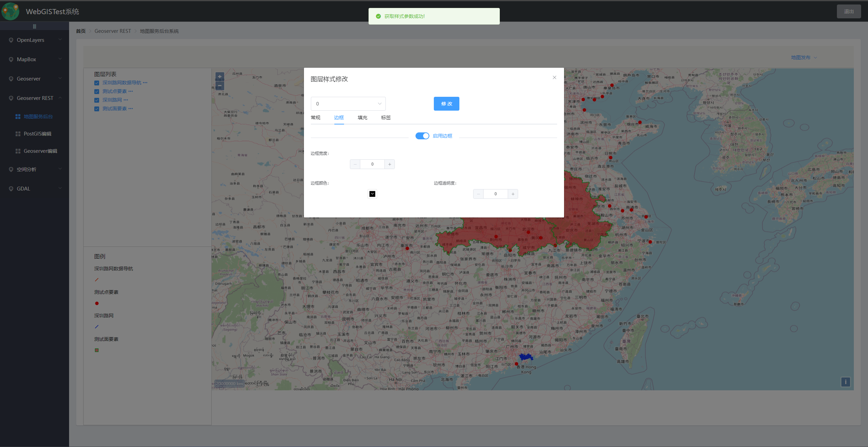
Task: Uncheck the 测试点要素 layer checkbox
Action: [97, 92]
